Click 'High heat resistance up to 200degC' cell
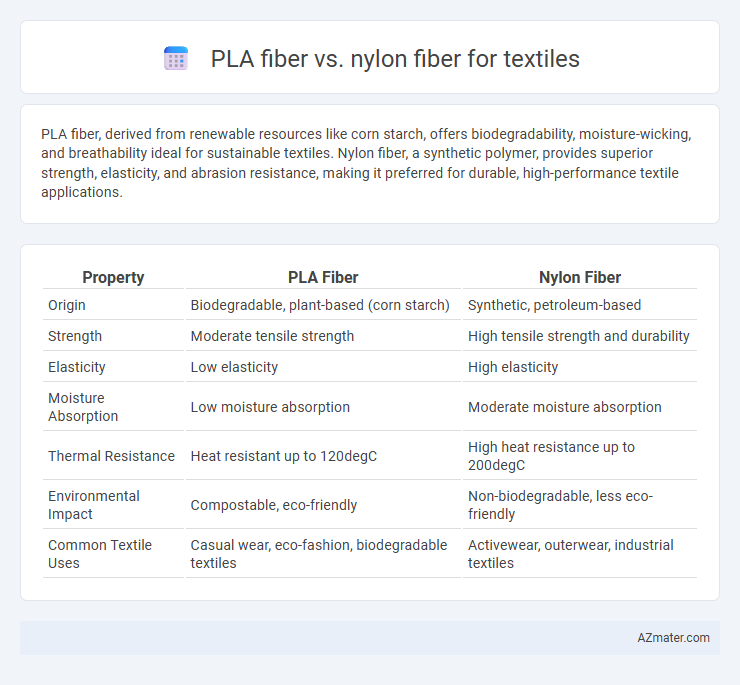 551,456
